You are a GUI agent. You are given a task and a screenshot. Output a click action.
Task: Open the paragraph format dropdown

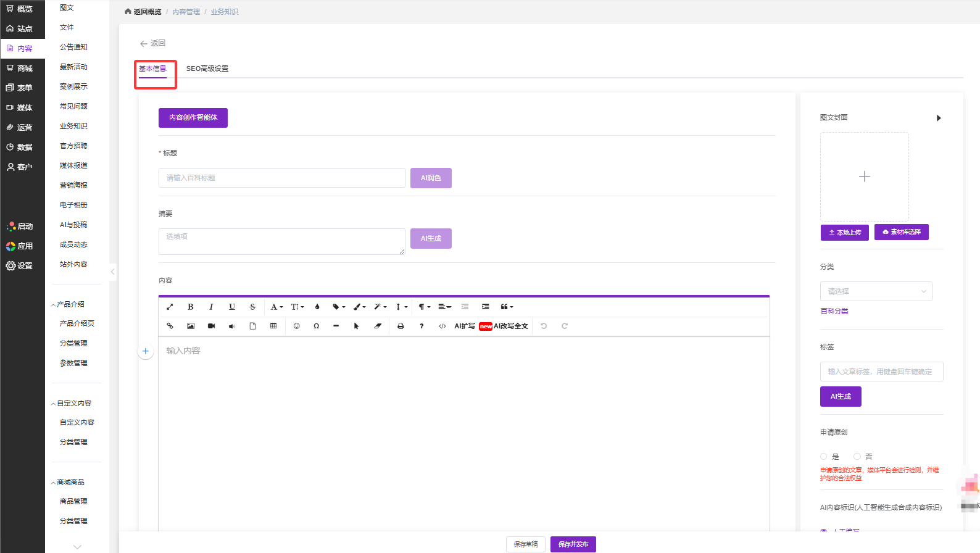[425, 307]
